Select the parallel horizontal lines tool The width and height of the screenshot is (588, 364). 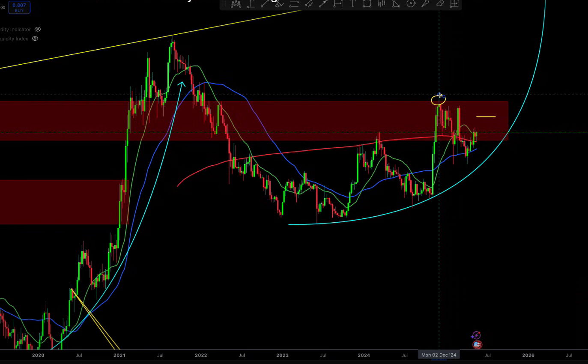coord(294,4)
